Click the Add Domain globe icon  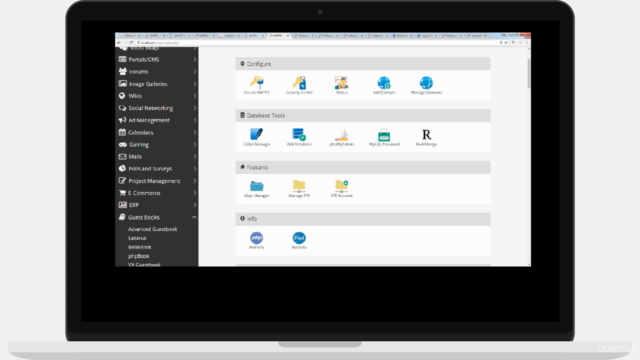coord(384,83)
